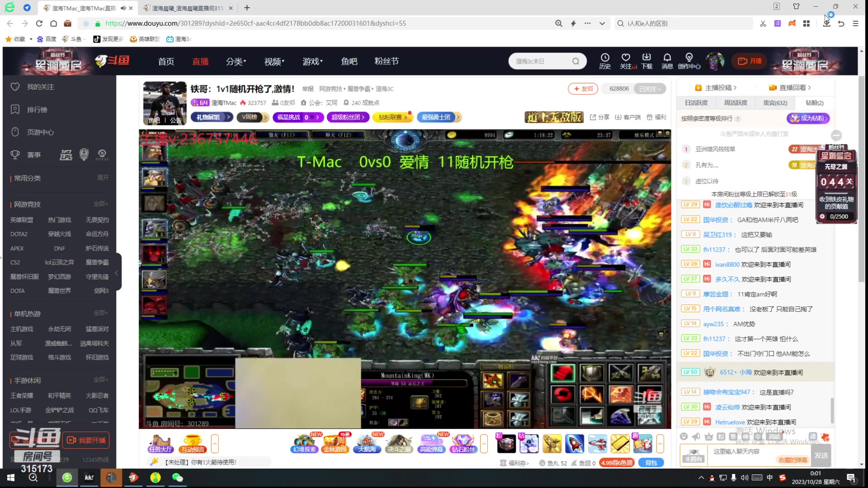Expand 常用分类 with 展开 link

103,178
